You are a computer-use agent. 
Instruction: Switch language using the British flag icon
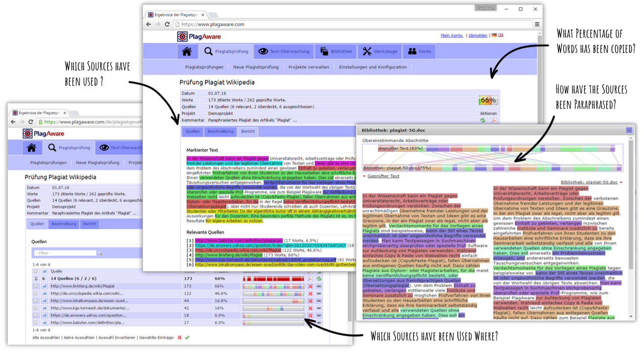pos(501,35)
